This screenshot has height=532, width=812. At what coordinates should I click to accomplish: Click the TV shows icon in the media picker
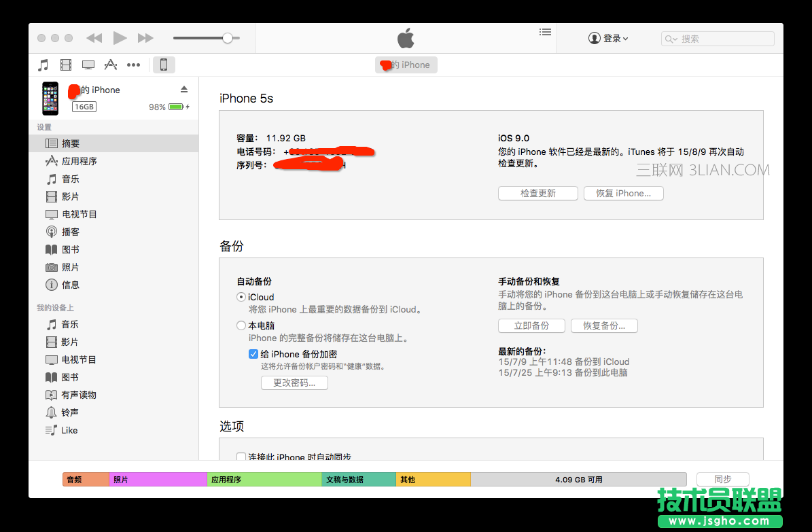[x=88, y=64]
